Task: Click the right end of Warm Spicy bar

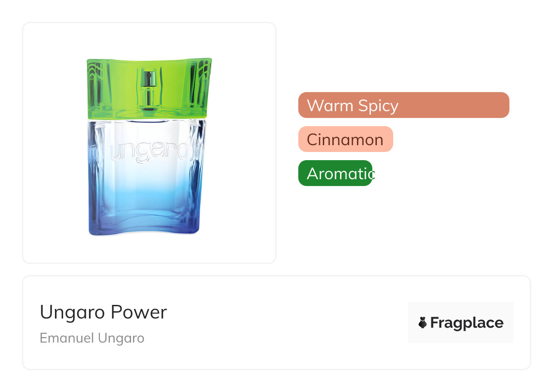Action: pos(502,105)
